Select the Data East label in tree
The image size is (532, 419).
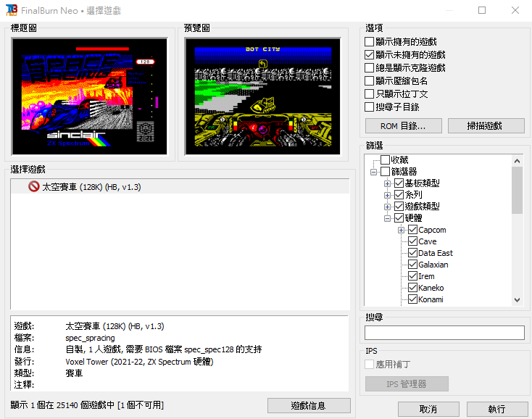tap(436, 253)
